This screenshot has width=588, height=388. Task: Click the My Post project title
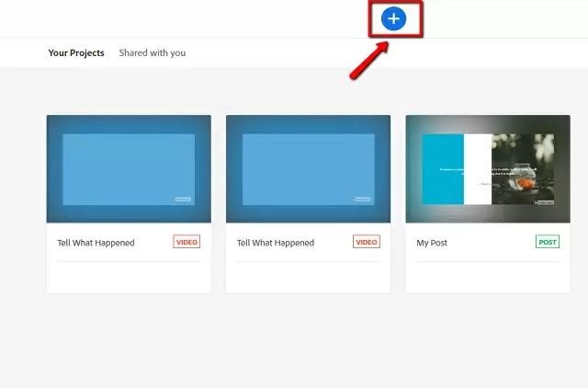tap(432, 243)
